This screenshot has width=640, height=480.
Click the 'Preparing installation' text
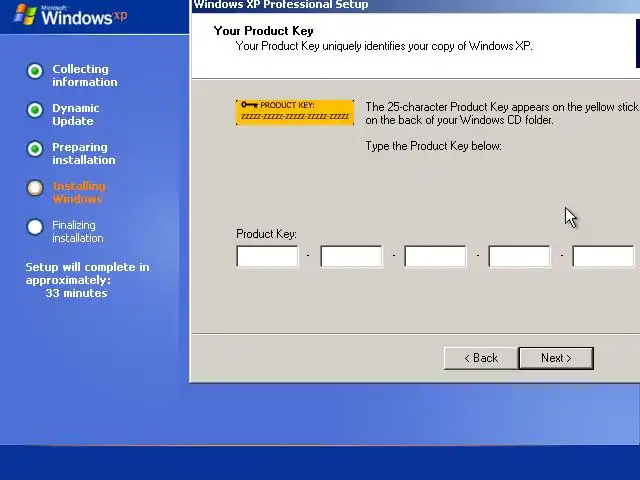click(x=84, y=153)
